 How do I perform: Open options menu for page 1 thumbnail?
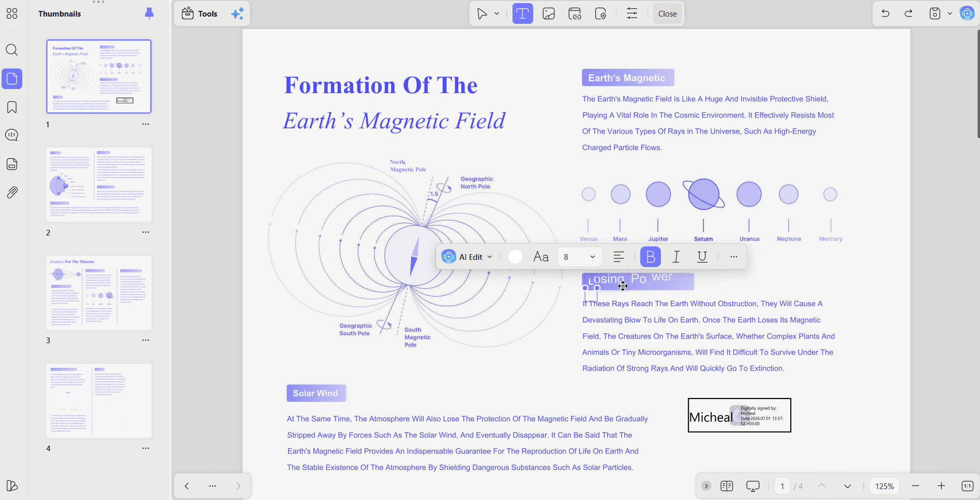[x=146, y=124]
